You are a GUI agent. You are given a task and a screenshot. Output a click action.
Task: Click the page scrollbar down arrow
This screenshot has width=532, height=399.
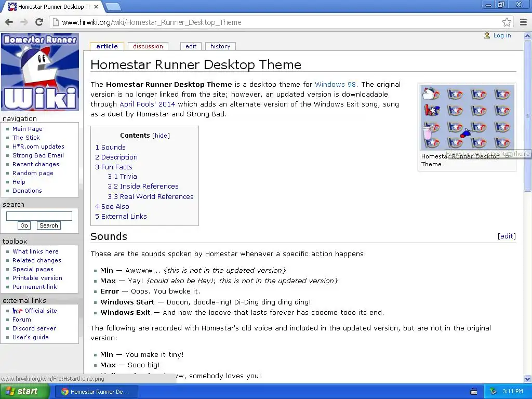(x=528, y=379)
